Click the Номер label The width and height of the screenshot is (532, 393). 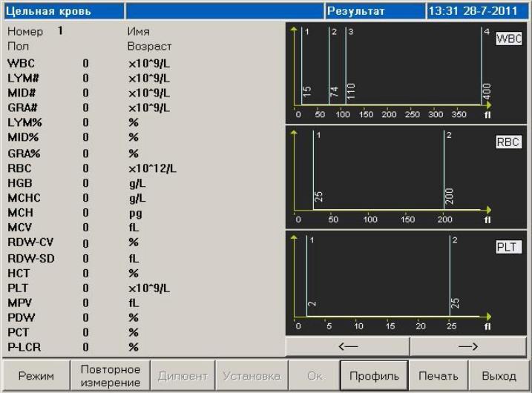(x=25, y=32)
